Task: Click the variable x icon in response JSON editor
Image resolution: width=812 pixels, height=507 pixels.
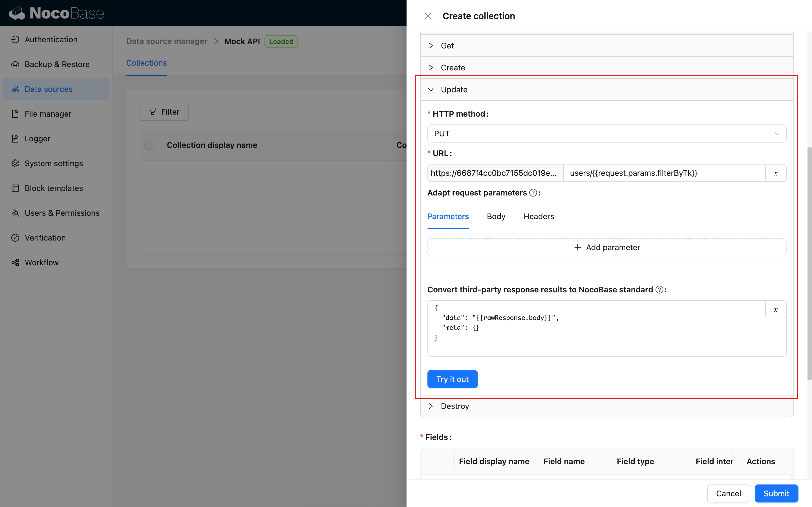Action: point(775,310)
